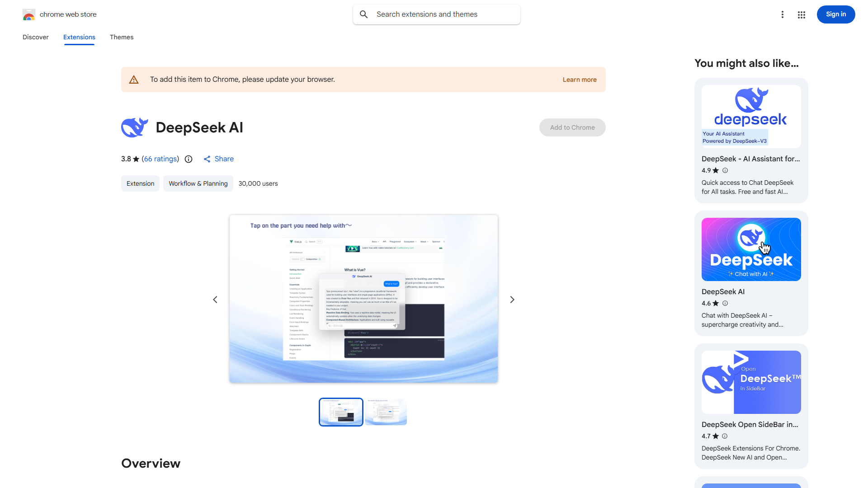Select the Workflow & Planning category
Image resolution: width=868 pixels, height=488 pixels.
(198, 183)
